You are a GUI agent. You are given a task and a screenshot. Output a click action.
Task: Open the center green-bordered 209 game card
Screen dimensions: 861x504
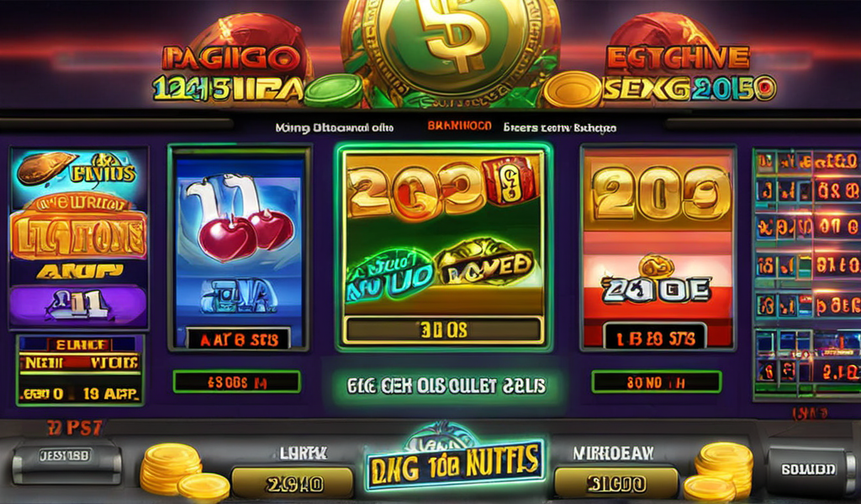[444, 247]
